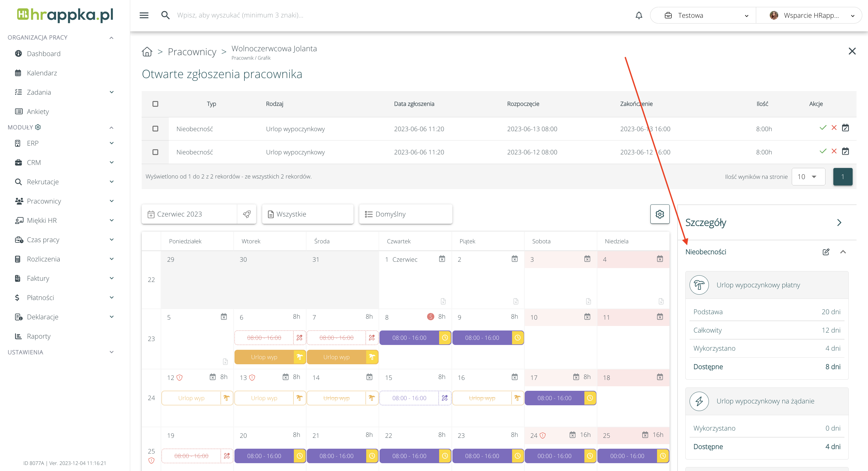Check the checkbox for the 2023-06-12 request
The width and height of the screenshot is (868, 471).
click(x=155, y=152)
